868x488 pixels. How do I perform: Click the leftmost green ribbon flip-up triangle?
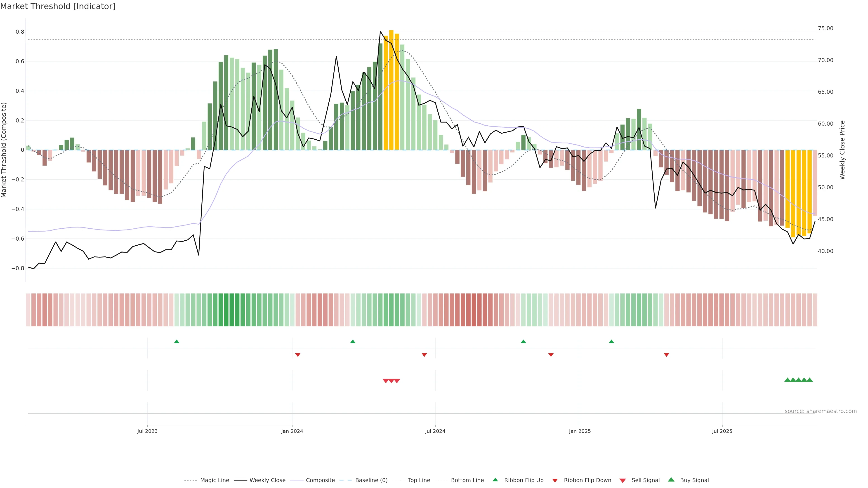tap(177, 342)
